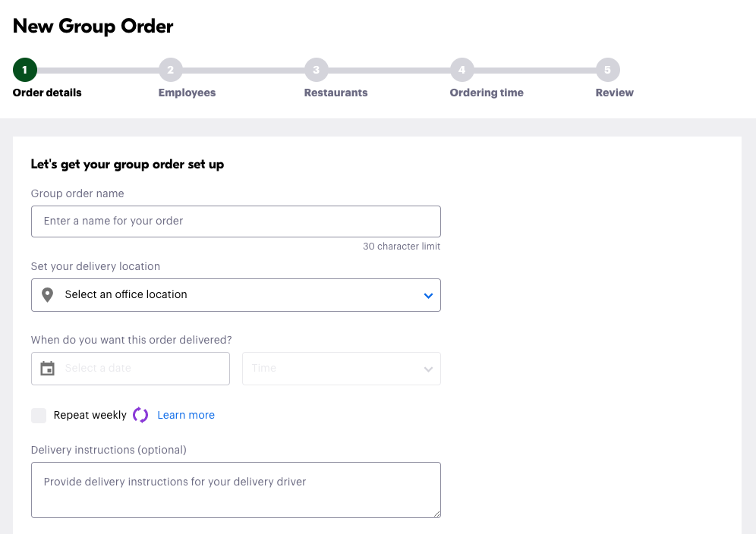
Task: Click the step 1 Order details circle
Action: pos(25,70)
